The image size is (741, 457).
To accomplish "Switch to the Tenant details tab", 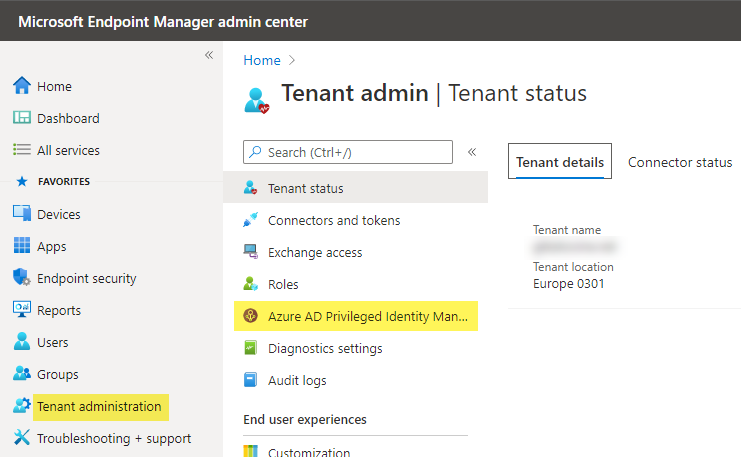I will (560, 161).
